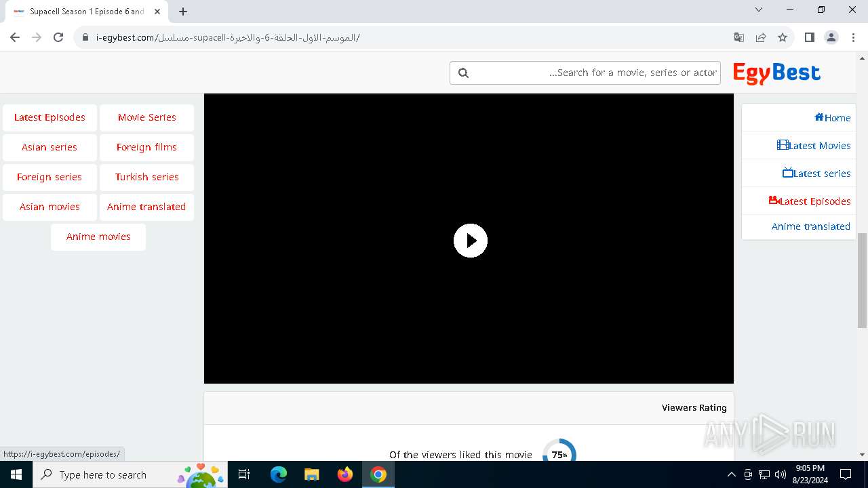The height and width of the screenshot is (488, 868).
Task: Click the search magnifier icon
Action: (464, 73)
